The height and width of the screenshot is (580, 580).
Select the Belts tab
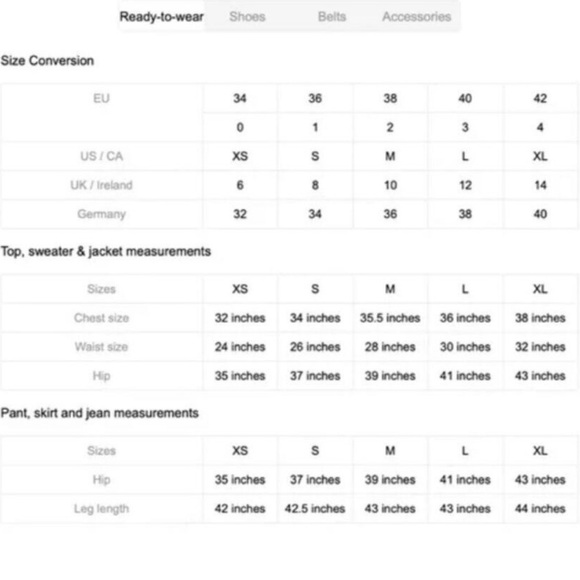[x=332, y=17]
